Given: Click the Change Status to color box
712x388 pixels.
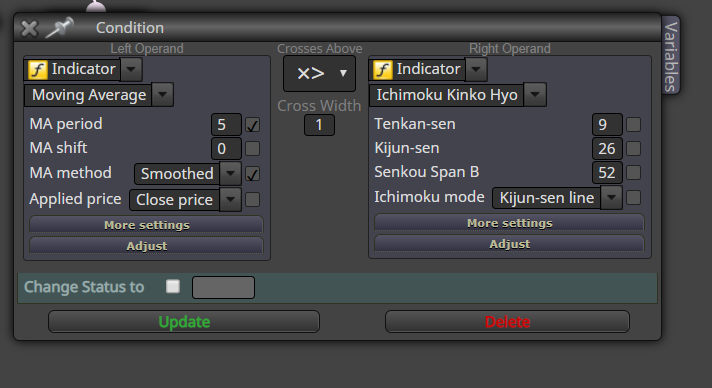Looking at the screenshot, I should click(223, 287).
